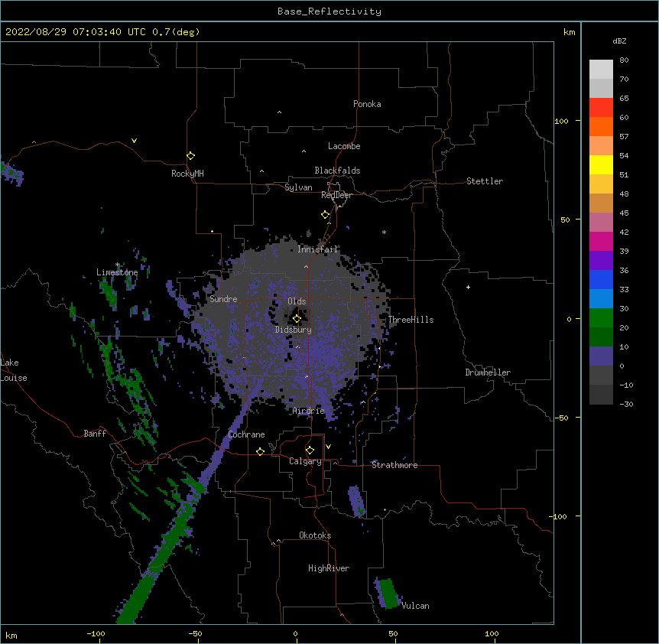Select the Drumheller city label
The image size is (659, 644).
(488, 372)
